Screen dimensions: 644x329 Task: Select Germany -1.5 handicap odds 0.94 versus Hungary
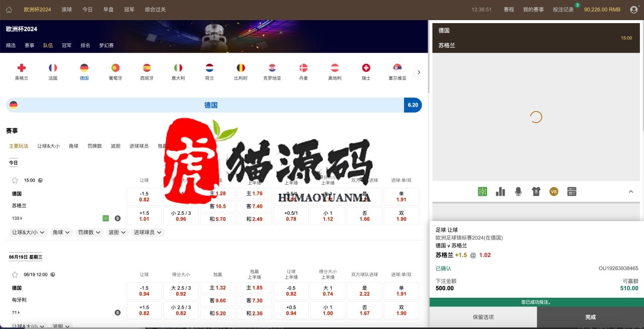click(x=144, y=291)
